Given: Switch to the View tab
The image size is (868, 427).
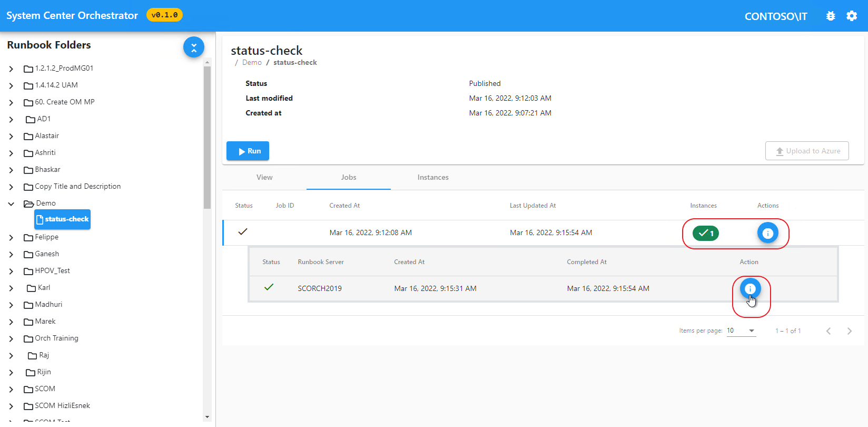Looking at the screenshot, I should click(264, 178).
